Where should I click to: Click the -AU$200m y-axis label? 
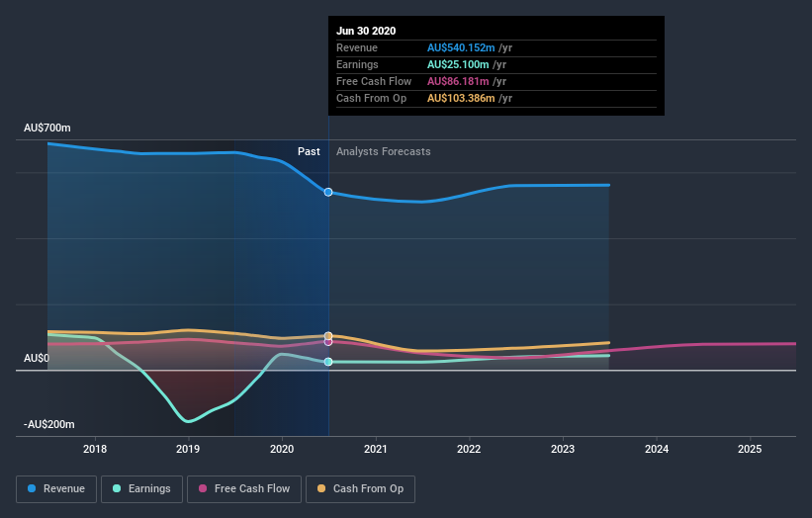[x=49, y=424]
